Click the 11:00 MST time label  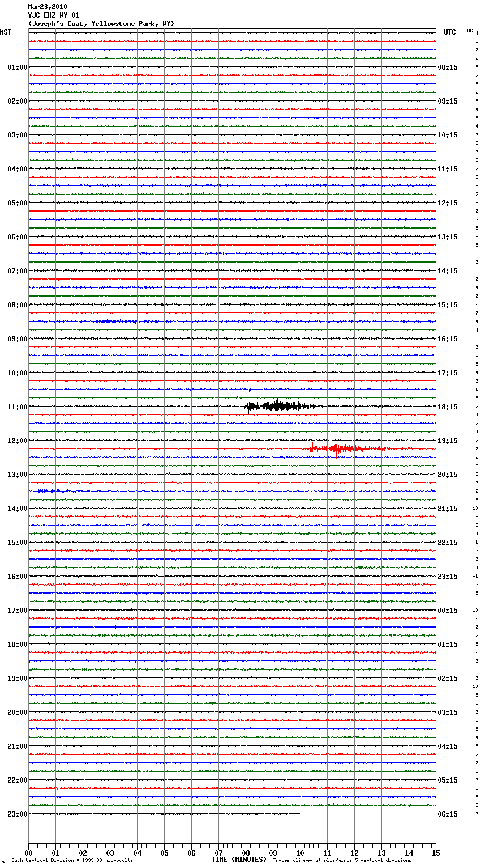[x=18, y=407]
